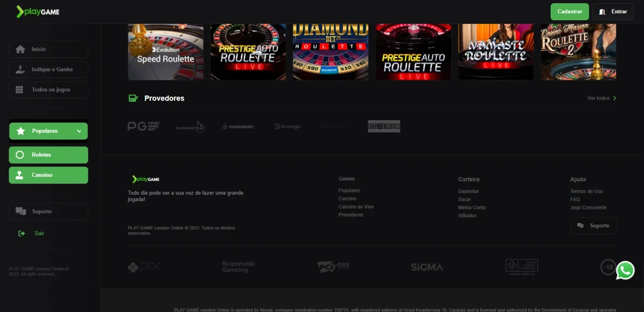Click the Provedores section heading
644x312 pixels.
tap(164, 98)
